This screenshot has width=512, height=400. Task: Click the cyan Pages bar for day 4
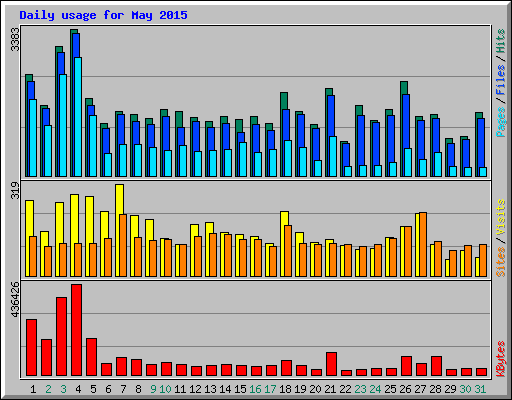78,117
